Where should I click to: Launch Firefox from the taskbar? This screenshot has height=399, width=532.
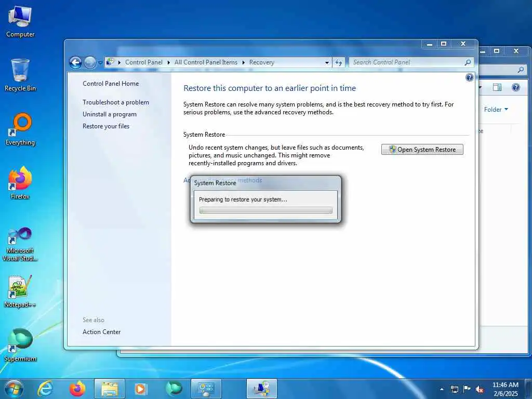[77, 389]
